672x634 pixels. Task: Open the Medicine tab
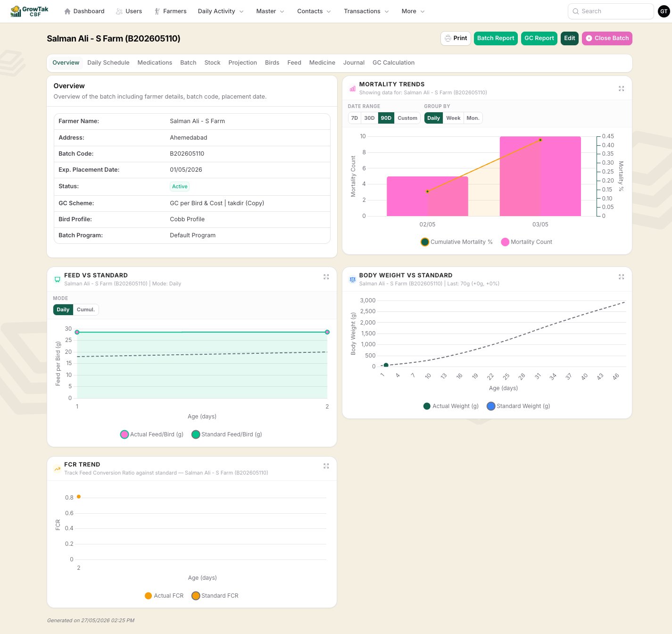pyautogui.click(x=322, y=63)
